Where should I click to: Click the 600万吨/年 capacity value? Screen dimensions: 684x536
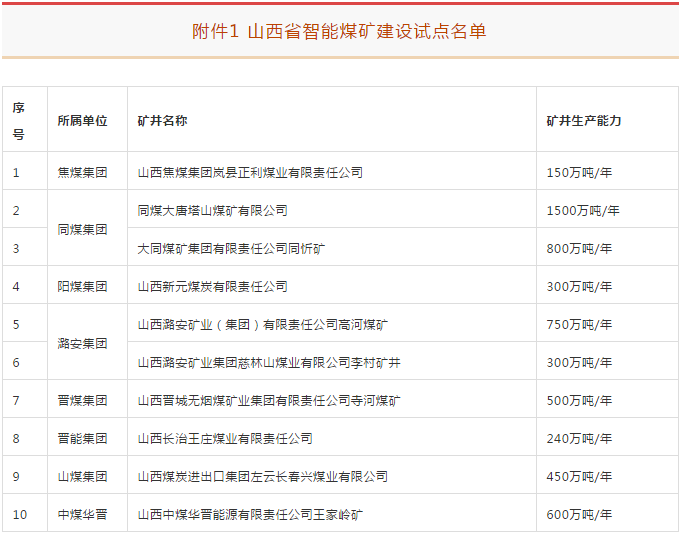579,515
